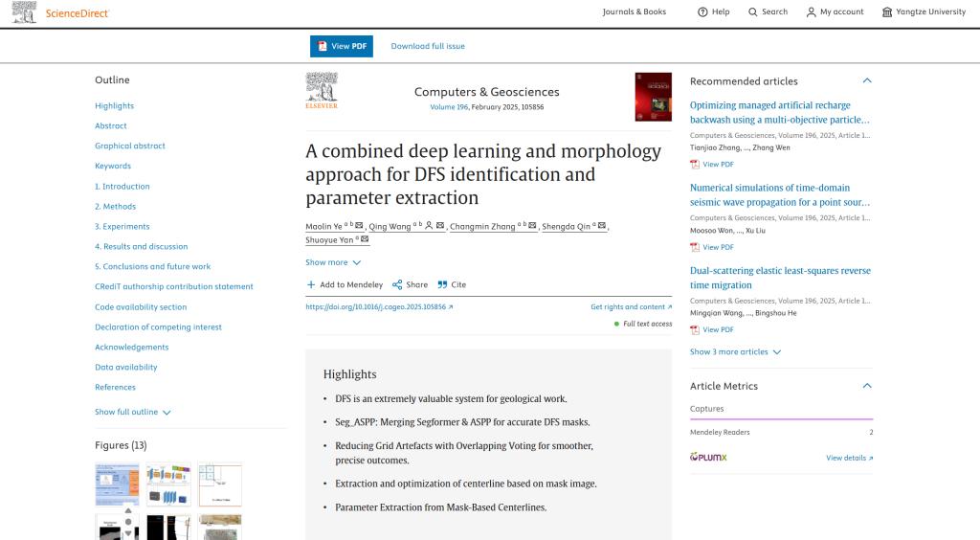Image resolution: width=980 pixels, height=540 pixels.
Task: Jump to Introduction in the outline
Action: pos(122,187)
